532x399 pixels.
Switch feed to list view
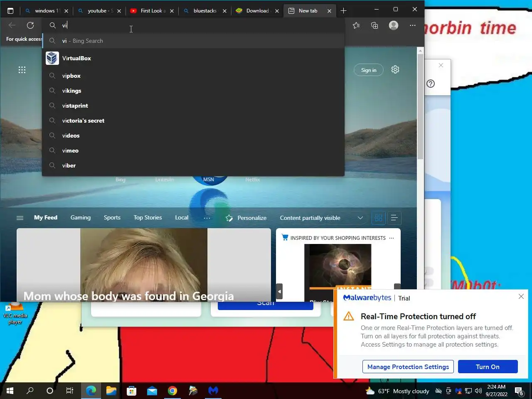tap(394, 218)
